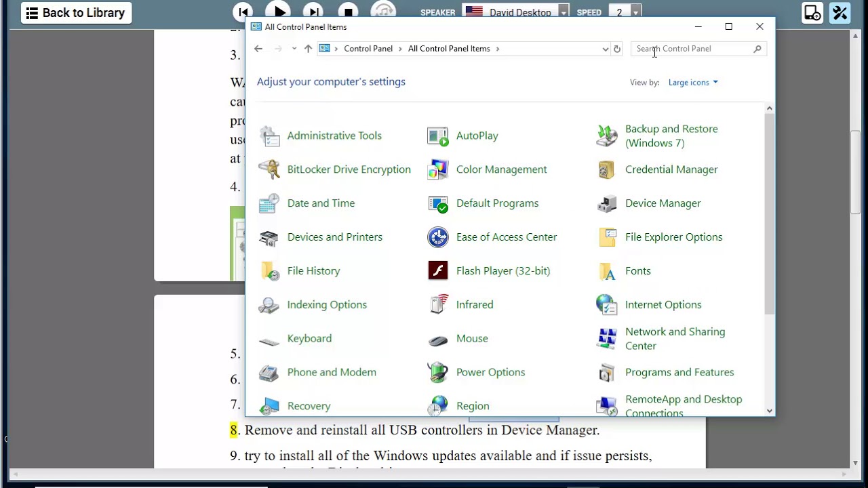Open the AutoPlay icon
The width and height of the screenshot is (868, 488).
[x=438, y=136]
